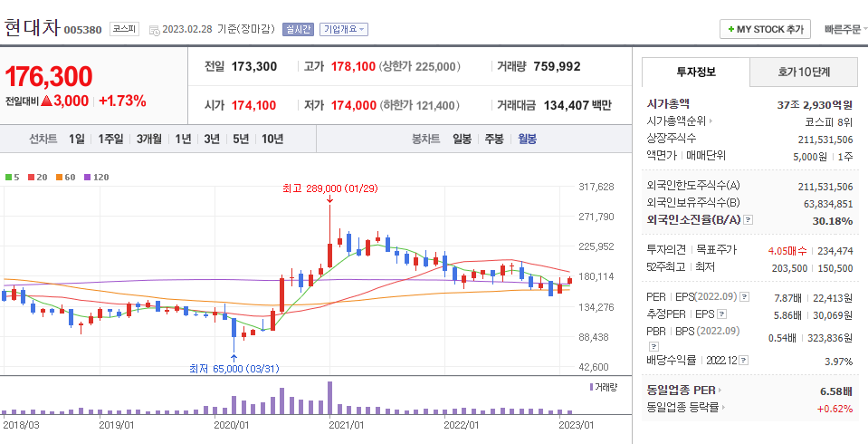Image resolution: width=868 pixels, height=444 pixels.
Task: Click the 외국인소진율 value 30.18%
Action: (833, 221)
